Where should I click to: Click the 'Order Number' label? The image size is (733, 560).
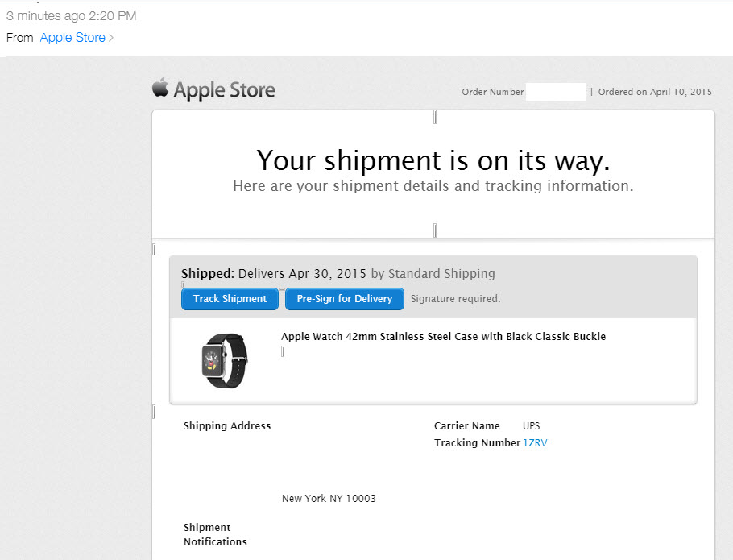pyautogui.click(x=493, y=92)
